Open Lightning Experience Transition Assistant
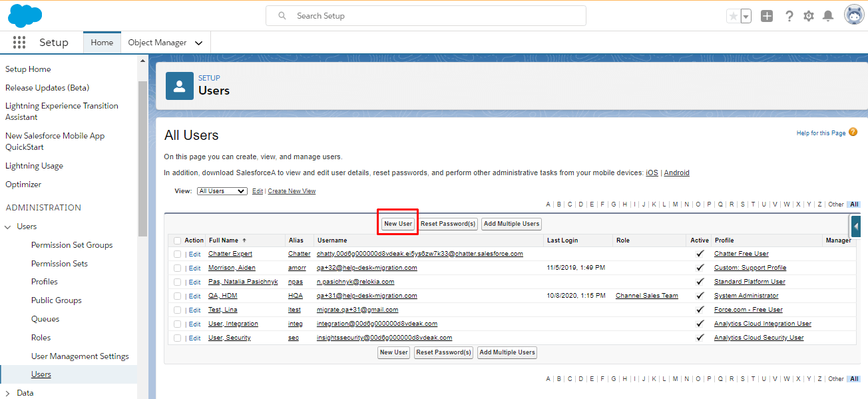This screenshot has height=399, width=868. (62, 111)
